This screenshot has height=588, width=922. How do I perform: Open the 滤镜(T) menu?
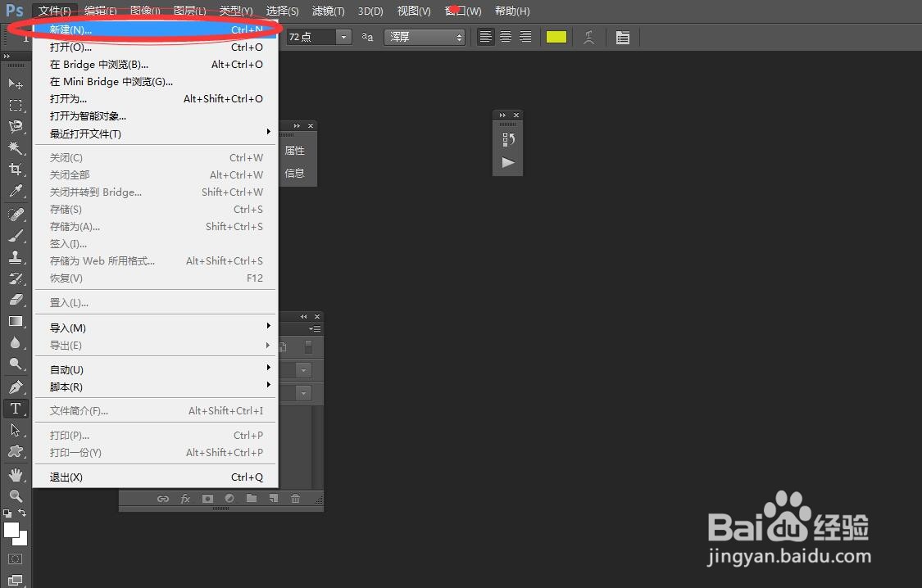pyautogui.click(x=328, y=11)
